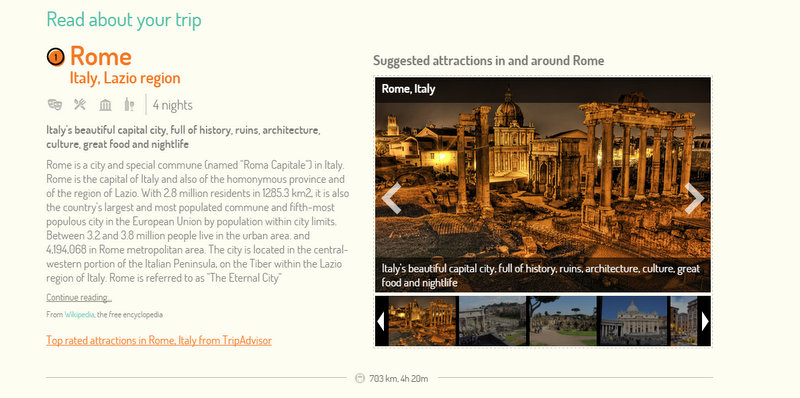
Task: Click the Rome city heading
Action: (x=101, y=56)
